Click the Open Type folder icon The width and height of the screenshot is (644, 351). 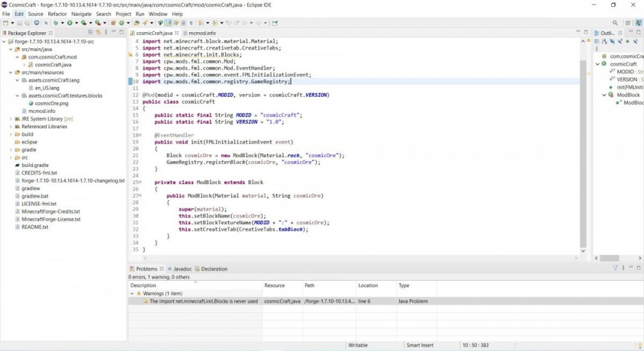[137, 23]
